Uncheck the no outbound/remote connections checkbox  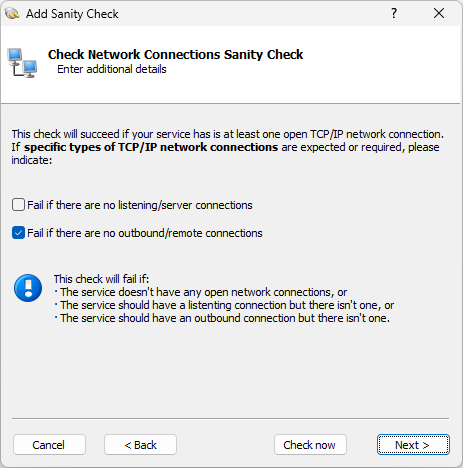pyautogui.click(x=18, y=233)
